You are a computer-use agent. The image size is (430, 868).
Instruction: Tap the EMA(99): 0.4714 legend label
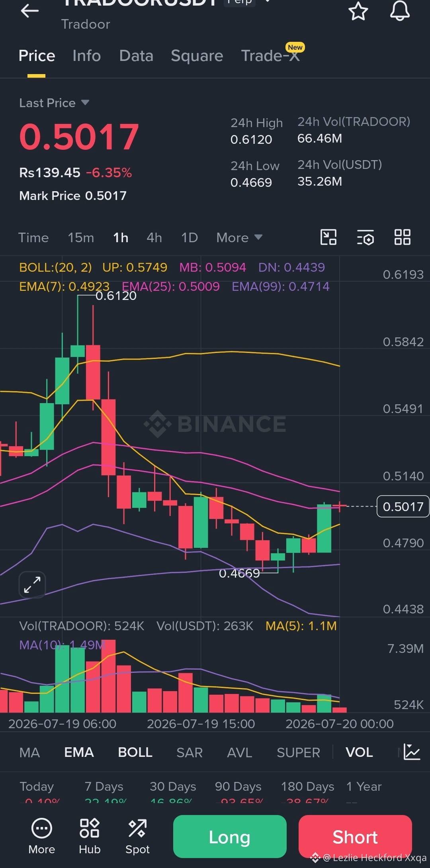pos(281,286)
